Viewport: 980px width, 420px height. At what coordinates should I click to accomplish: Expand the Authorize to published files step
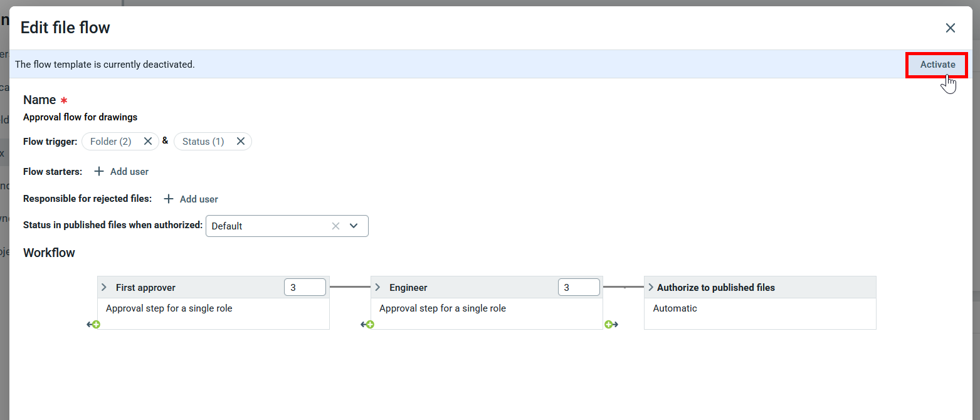click(651, 288)
